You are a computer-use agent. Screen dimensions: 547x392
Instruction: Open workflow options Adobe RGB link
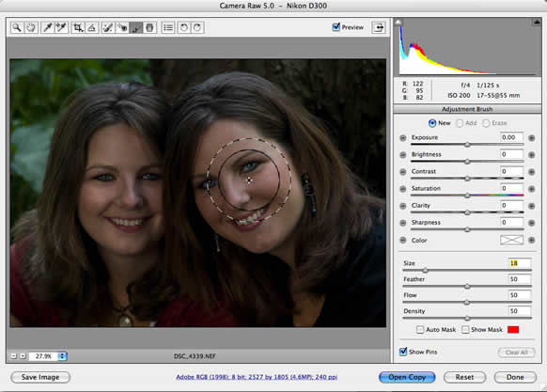click(x=257, y=377)
